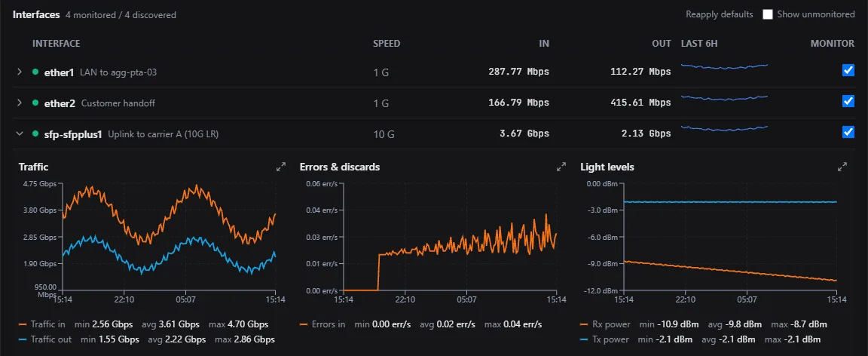Viewport: 868px width, 356px height.
Task: Click the Errors & discards chart title
Action: [340, 167]
